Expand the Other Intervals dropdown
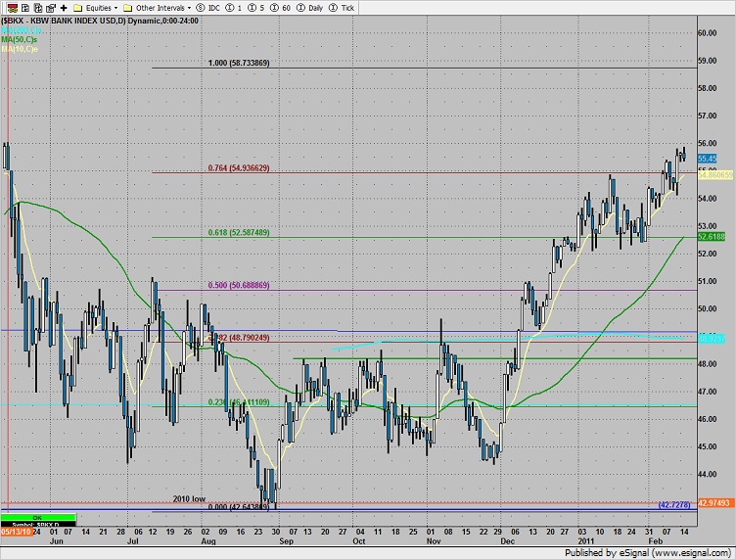The height and width of the screenshot is (560, 736). pos(161,7)
